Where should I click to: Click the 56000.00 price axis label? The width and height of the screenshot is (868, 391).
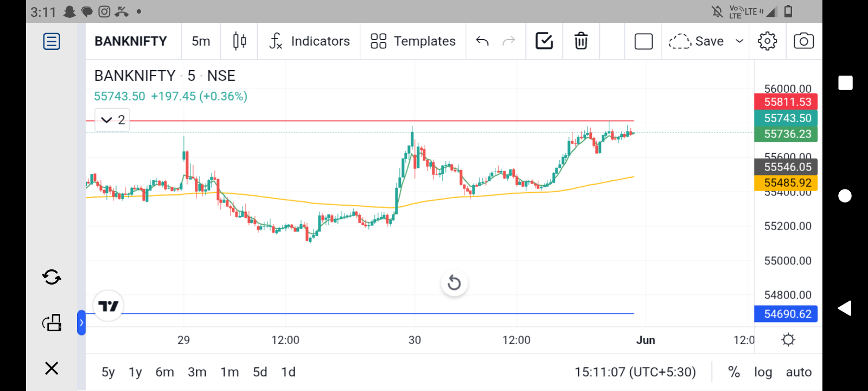788,89
